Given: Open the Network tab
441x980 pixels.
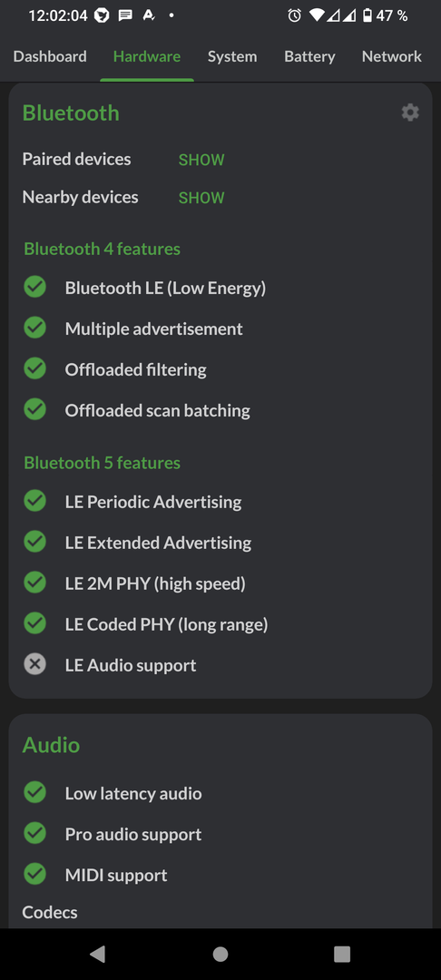Looking at the screenshot, I should [392, 56].
